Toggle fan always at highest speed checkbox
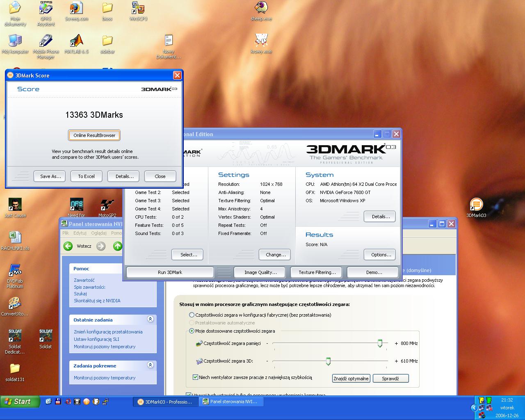 click(195, 377)
